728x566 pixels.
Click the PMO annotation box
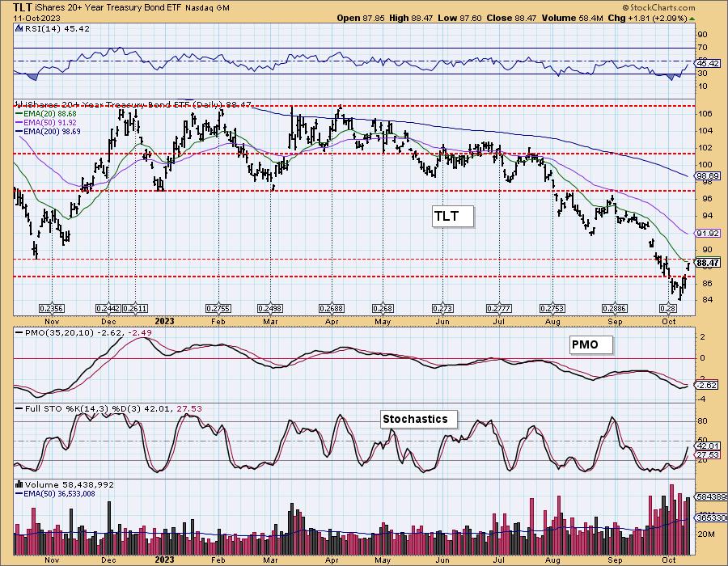point(591,344)
